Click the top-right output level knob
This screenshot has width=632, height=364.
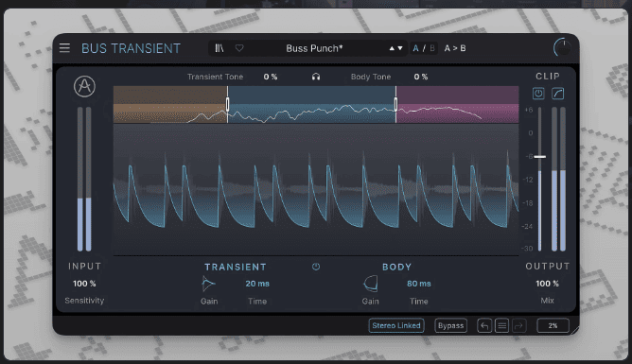click(562, 48)
